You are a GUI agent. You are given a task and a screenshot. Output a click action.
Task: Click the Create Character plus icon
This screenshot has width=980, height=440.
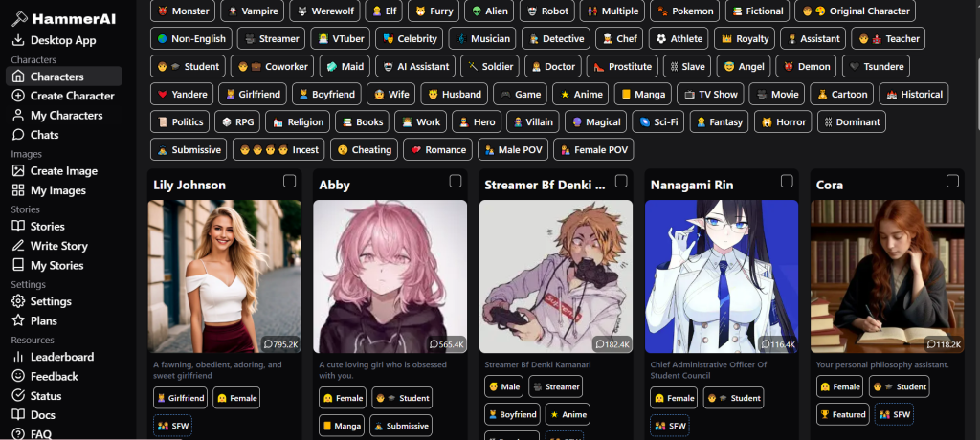coord(19,96)
